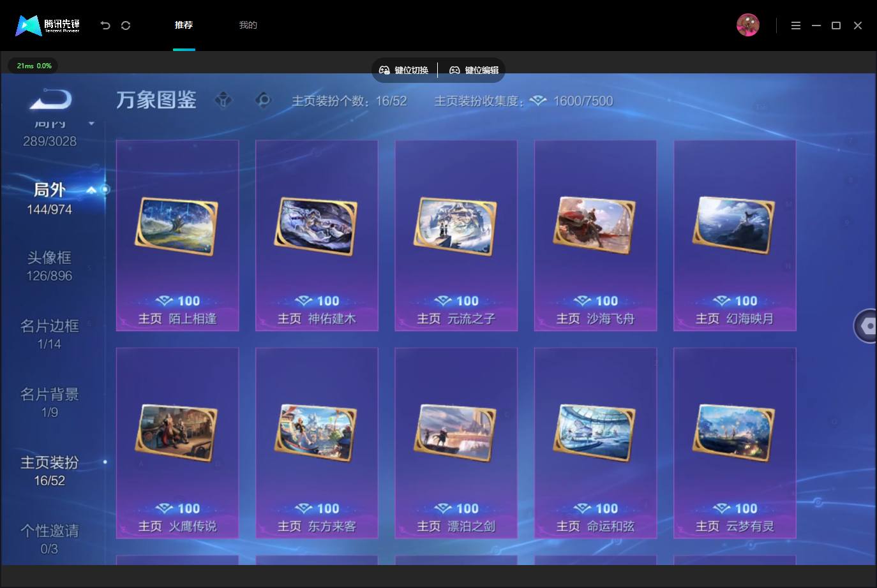Select 个性邀请 category in sidebar
This screenshot has width=877, height=588.
click(49, 539)
